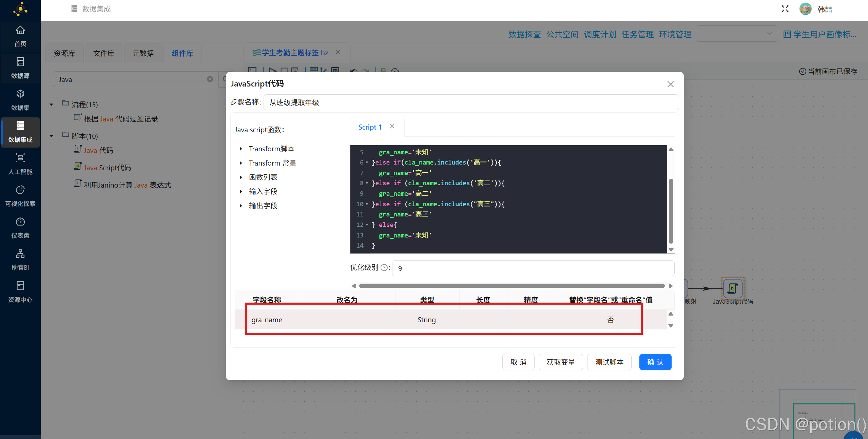Click the code editor vertical scrollbar thumb

671,211
